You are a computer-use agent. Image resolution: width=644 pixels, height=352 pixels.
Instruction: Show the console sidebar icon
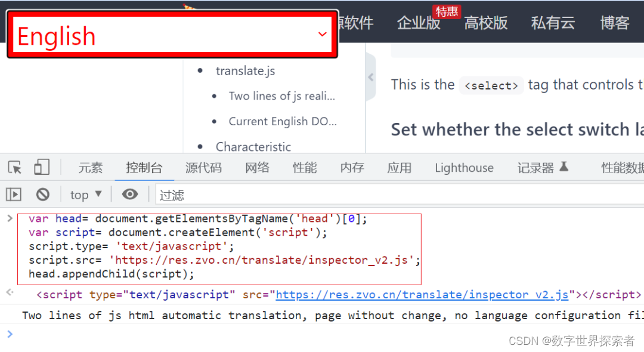(14, 194)
